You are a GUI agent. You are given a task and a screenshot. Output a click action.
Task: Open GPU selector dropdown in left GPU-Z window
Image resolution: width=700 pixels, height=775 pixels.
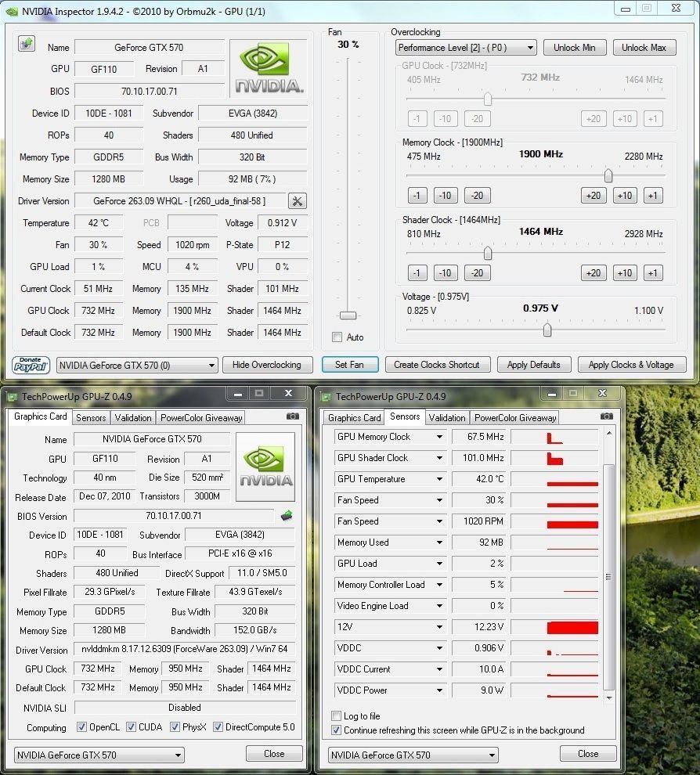point(99,755)
